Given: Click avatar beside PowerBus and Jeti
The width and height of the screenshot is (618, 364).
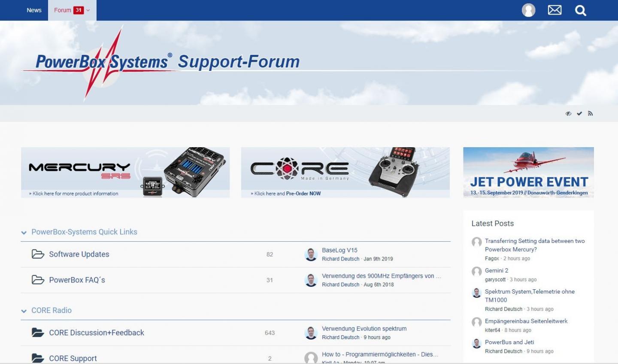Looking at the screenshot, I should (476, 343).
